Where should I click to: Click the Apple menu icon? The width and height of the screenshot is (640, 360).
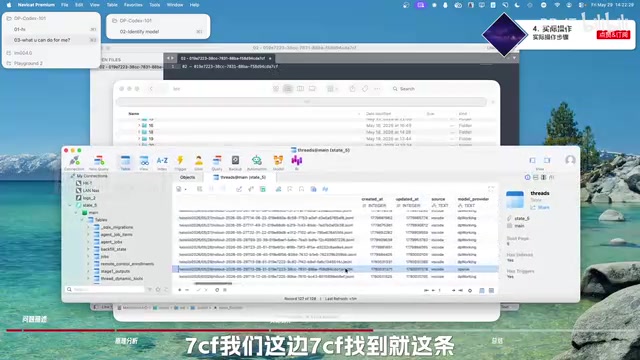pyautogui.click(x=9, y=5)
